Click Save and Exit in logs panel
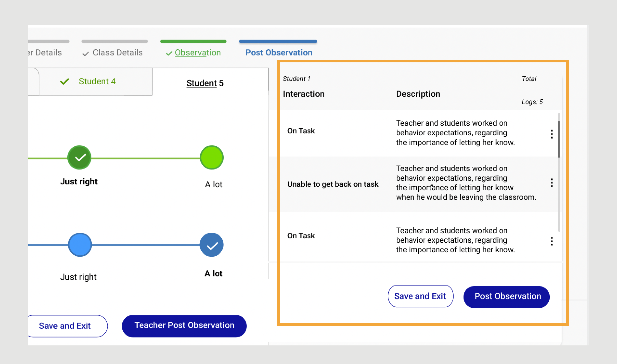The image size is (617, 364). click(420, 296)
